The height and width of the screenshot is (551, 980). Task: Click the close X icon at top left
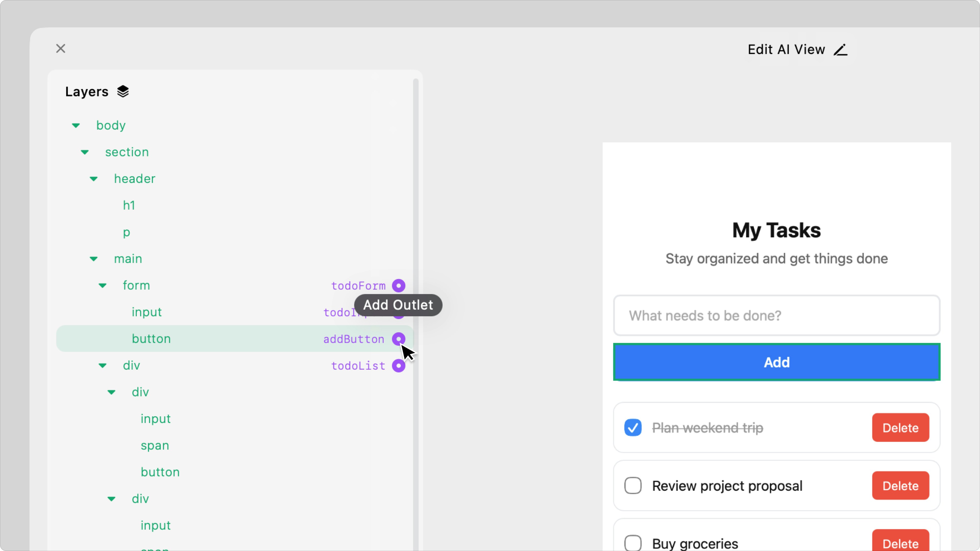click(60, 49)
